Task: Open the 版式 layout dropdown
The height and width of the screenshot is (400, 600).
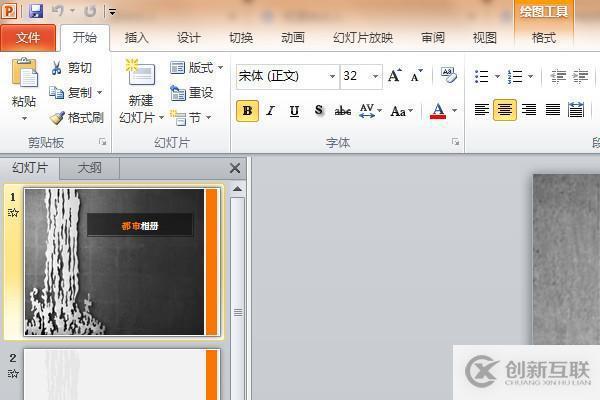Action: tap(196, 68)
